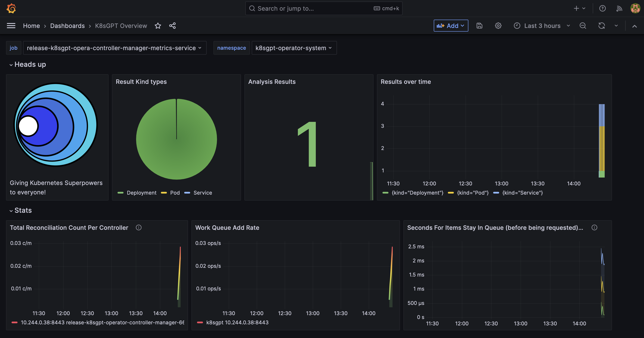Toggle Pod series in Result Kind legend

tap(175, 193)
